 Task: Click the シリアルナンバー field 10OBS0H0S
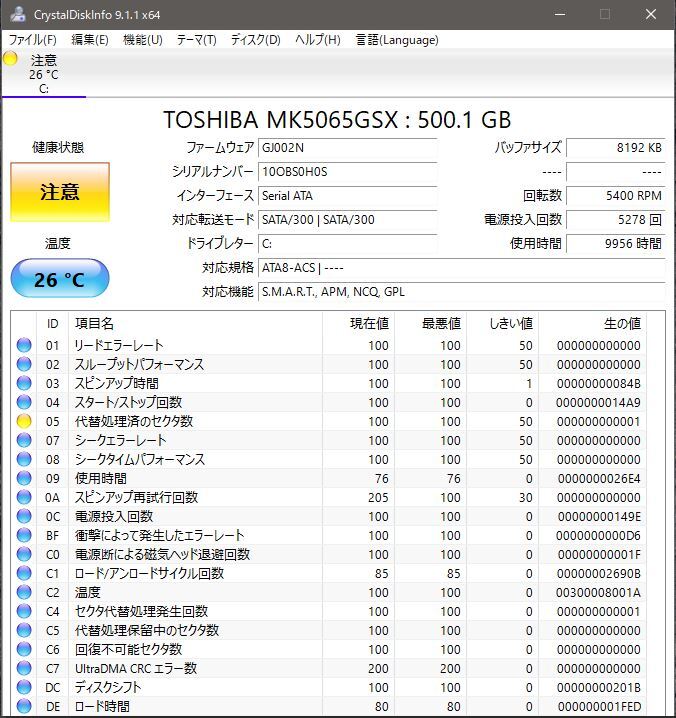[x=348, y=172]
